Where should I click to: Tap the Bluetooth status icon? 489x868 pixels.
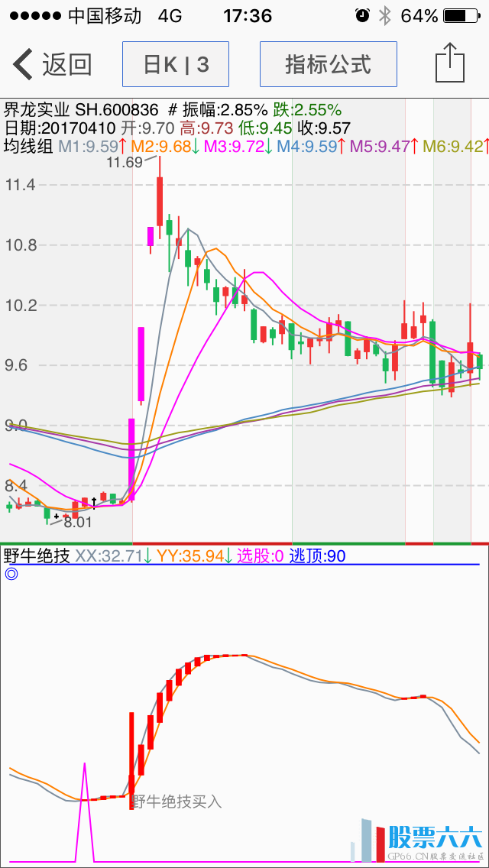tap(384, 16)
